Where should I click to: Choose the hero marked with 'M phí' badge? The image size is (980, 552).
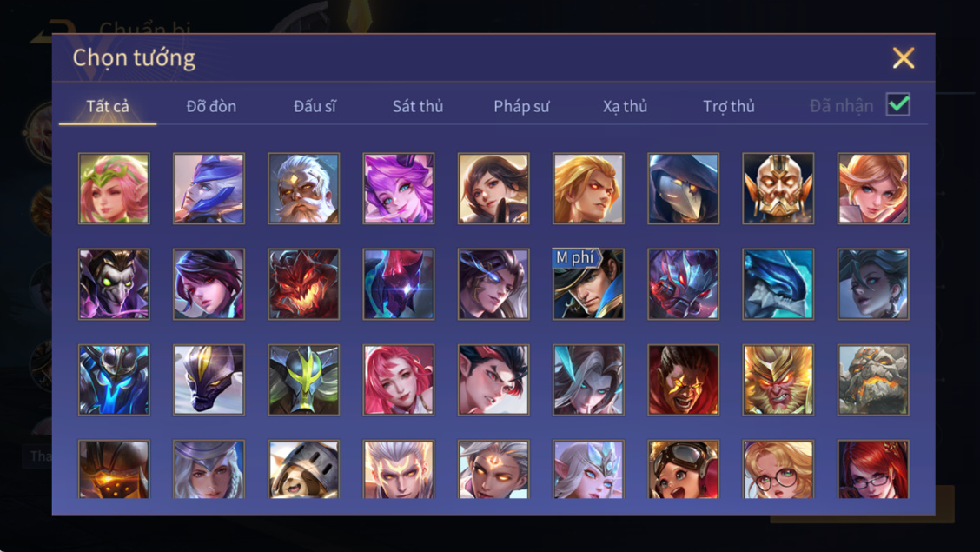click(588, 283)
